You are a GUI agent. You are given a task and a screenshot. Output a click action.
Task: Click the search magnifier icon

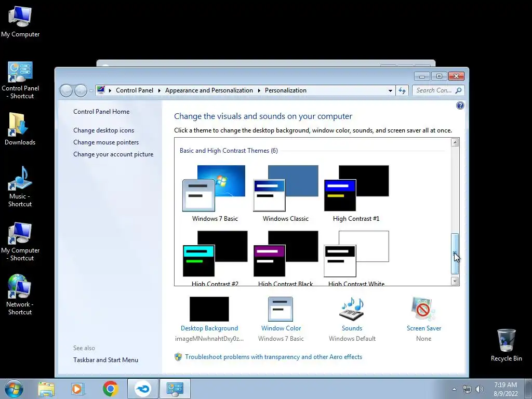click(459, 90)
